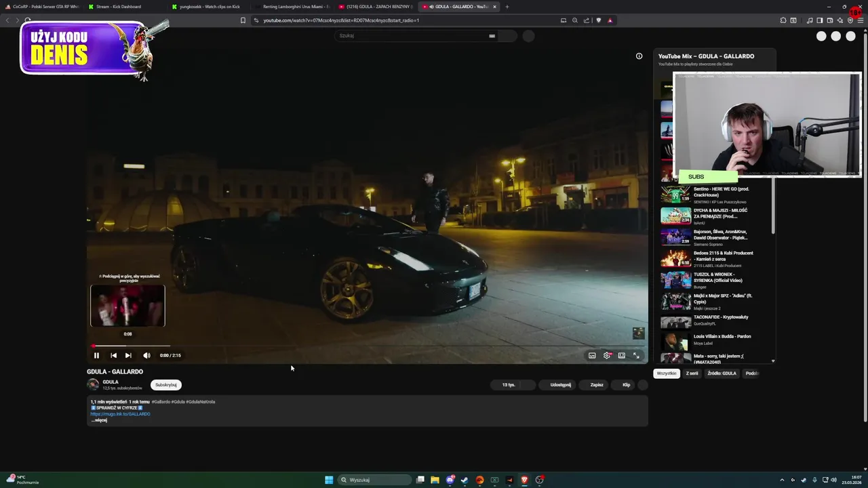Pause the GALLARDO video
The width and height of the screenshot is (868, 488).
point(96,355)
